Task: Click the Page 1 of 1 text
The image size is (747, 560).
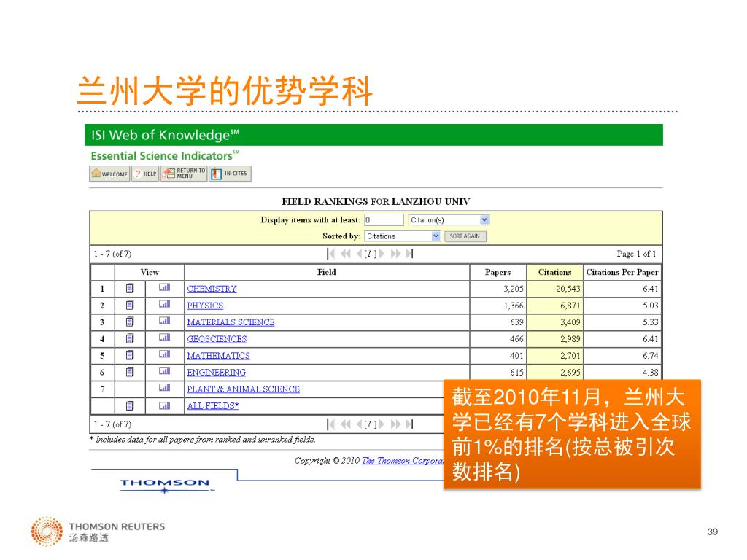Action: (636, 254)
